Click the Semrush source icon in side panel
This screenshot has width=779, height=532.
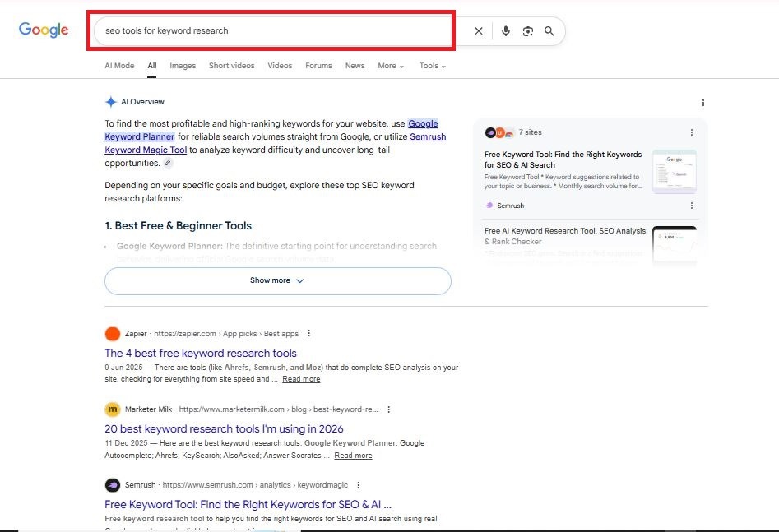(x=489, y=205)
